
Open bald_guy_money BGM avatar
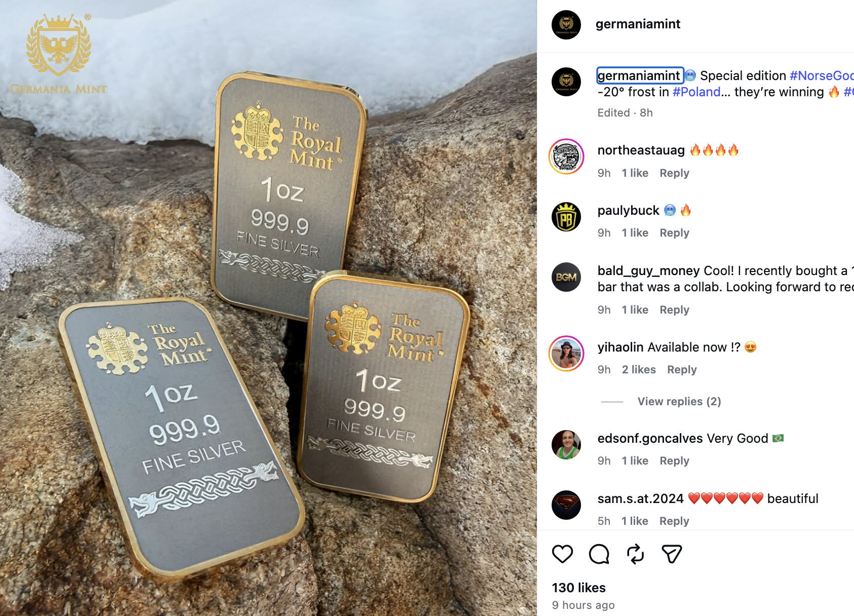566,277
